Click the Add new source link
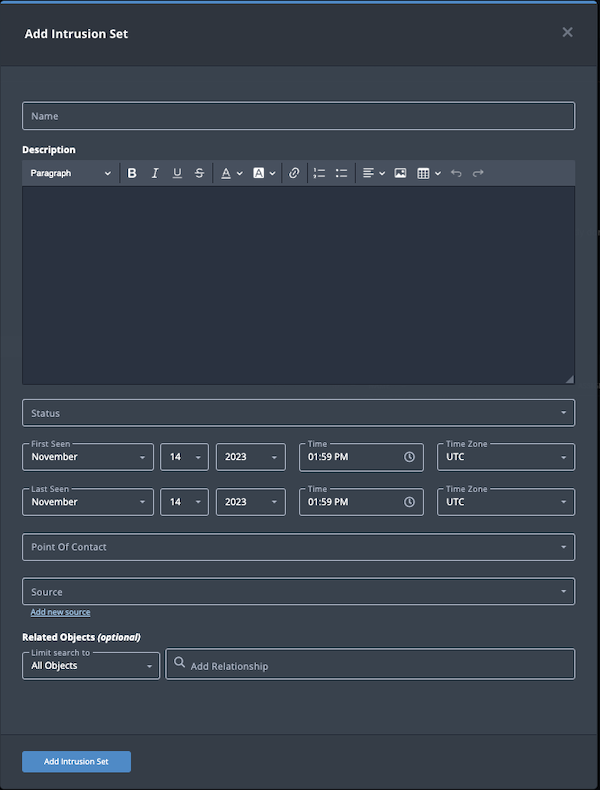 coord(60,612)
